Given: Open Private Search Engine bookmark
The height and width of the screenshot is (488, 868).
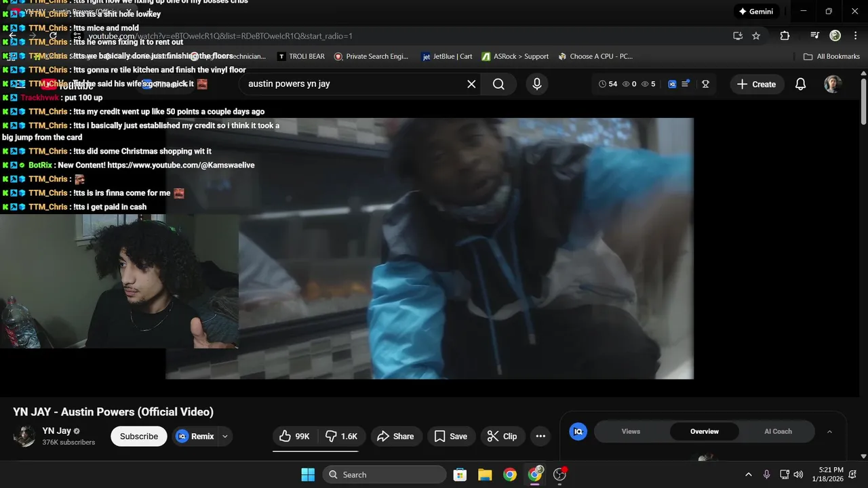Looking at the screenshot, I should (372, 56).
